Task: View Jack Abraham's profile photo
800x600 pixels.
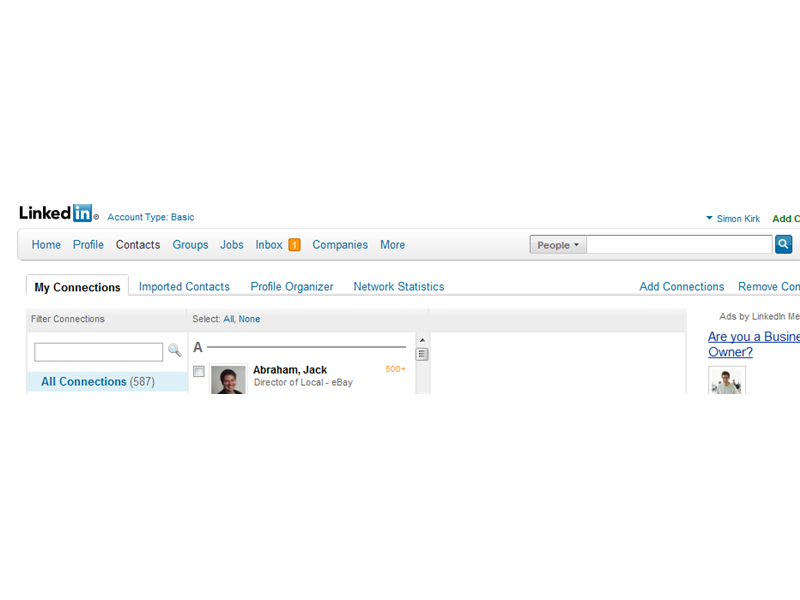Action: pyautogui.click(x=228, y=379)
